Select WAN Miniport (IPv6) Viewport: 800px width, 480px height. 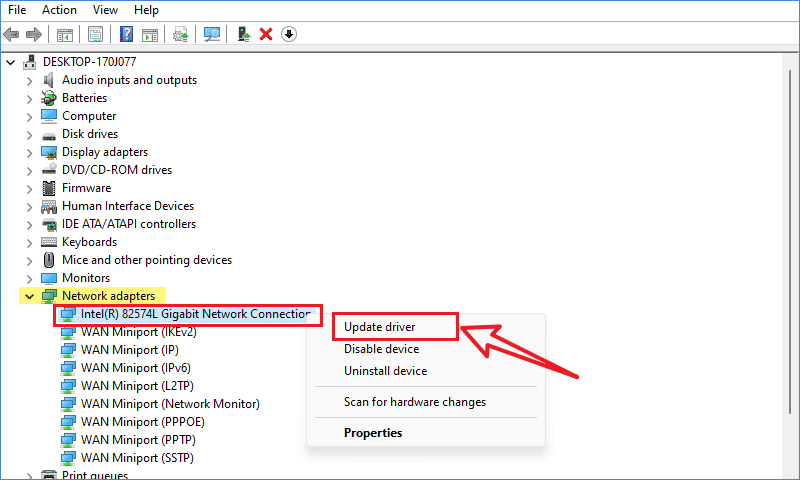point(136,368)
